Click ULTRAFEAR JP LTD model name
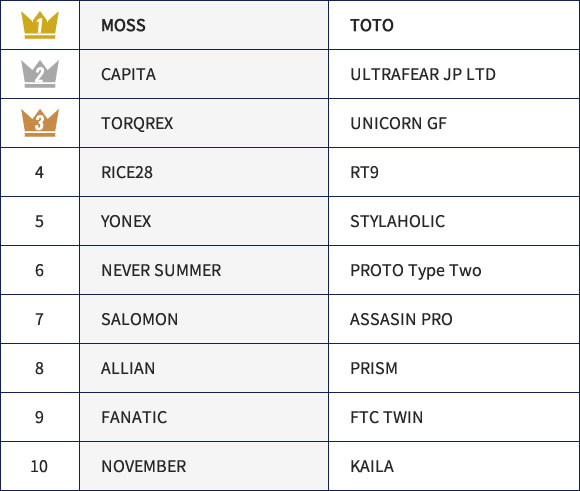The height and width of the screenshot is (491, 580). (x=423, y=74)
